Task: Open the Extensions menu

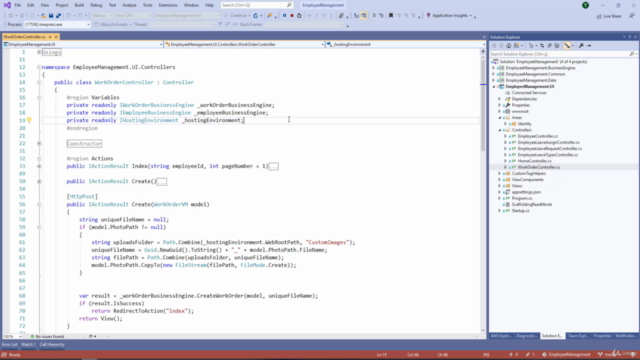Action: pos(168,5)
